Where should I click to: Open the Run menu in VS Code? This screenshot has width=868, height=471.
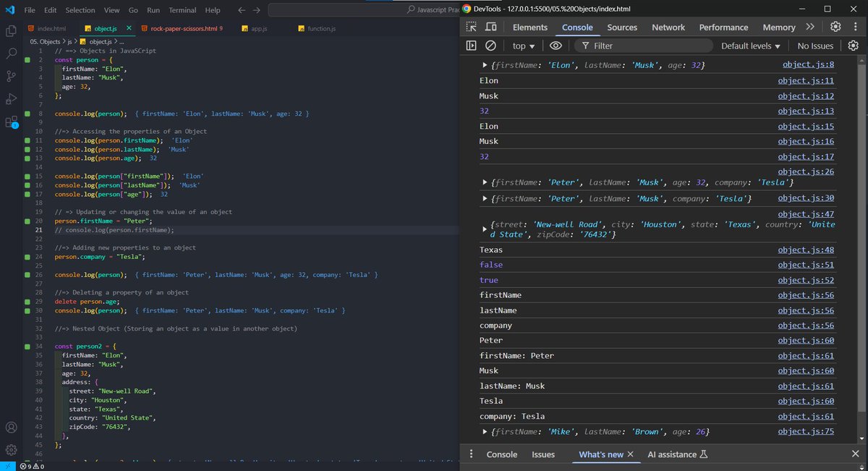153,10
